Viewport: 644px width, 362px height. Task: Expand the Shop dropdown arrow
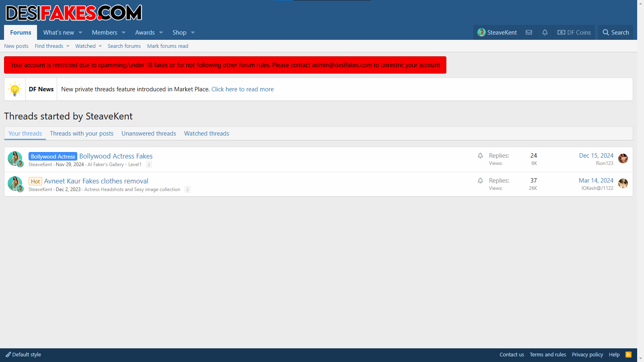pyautogui.click(x=193, y=33)
